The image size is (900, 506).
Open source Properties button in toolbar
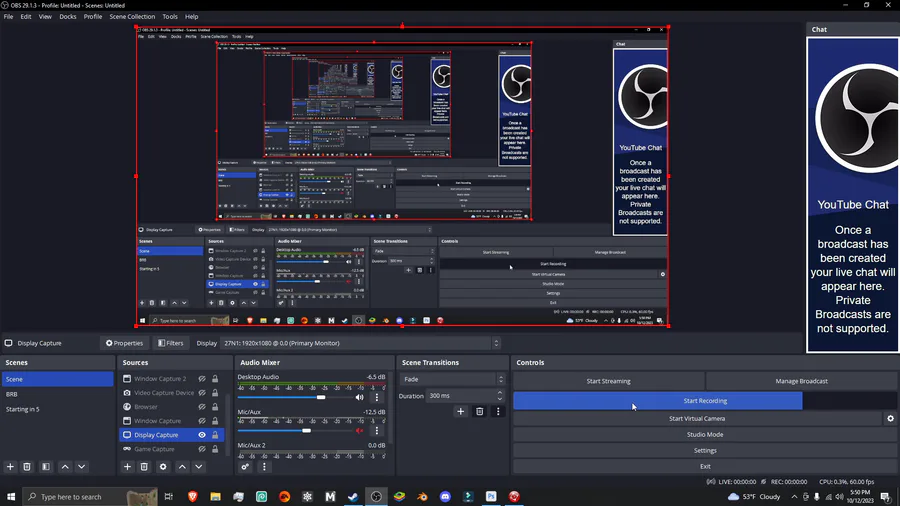[x=124, y=343]
